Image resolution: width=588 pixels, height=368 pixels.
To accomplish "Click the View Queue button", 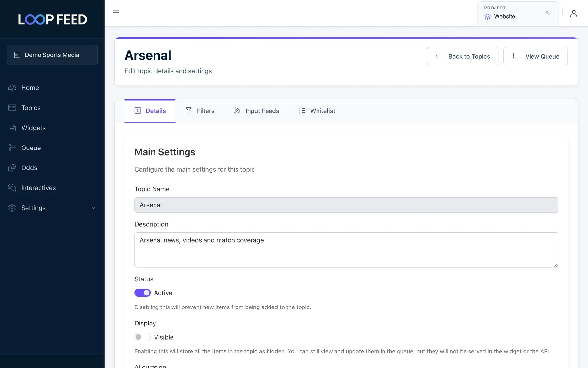I will pyautogui.click(x=536, y=56).
